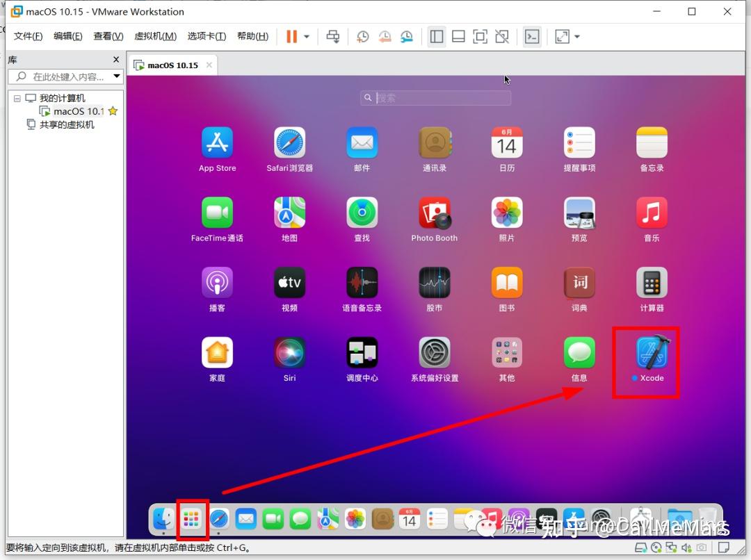Toggle the thumbnail bar view
The width and height of the screenshot is (751, 560).
coord(458,36)
